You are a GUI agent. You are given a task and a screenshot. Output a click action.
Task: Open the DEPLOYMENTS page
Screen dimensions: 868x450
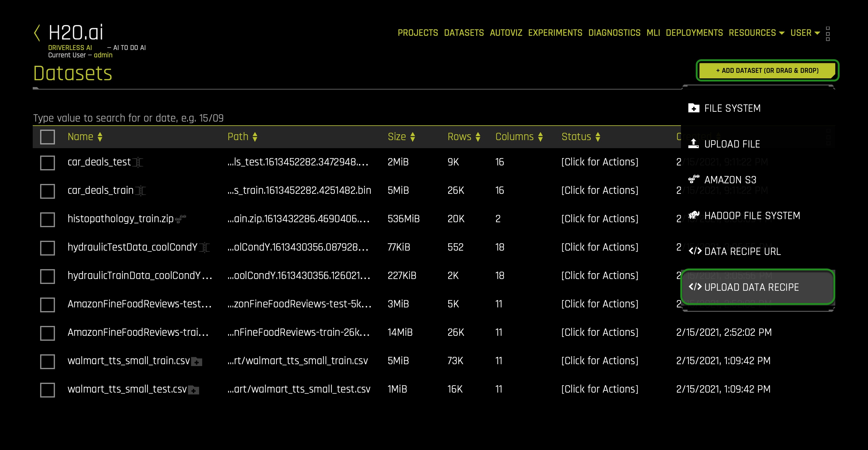(694, 33)
